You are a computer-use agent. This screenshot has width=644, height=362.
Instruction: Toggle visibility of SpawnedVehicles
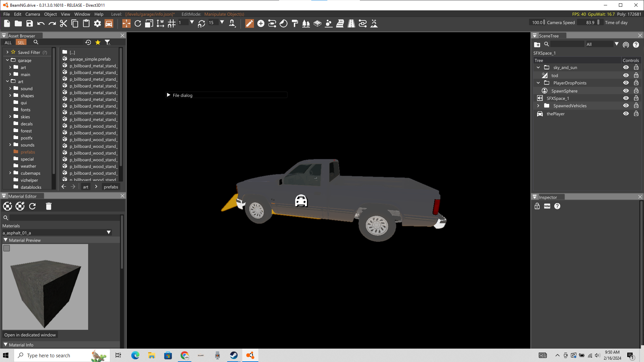[626, 106]
